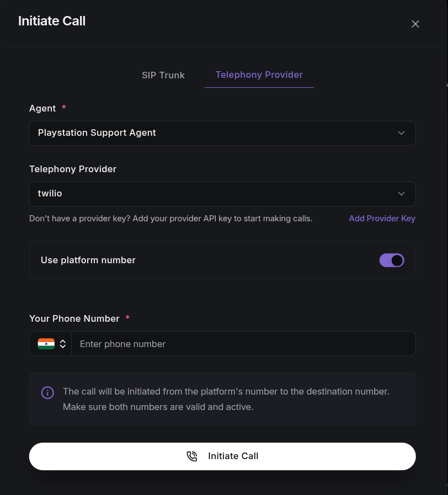Toggle off Use platform number switch
Image resolution: width=448 pixels, height=495 pixels.
392,260
